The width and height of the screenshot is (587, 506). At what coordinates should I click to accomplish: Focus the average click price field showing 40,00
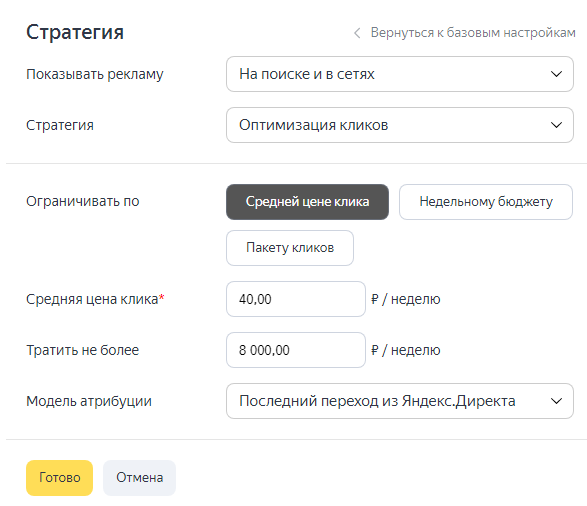(x=296, y=299)
